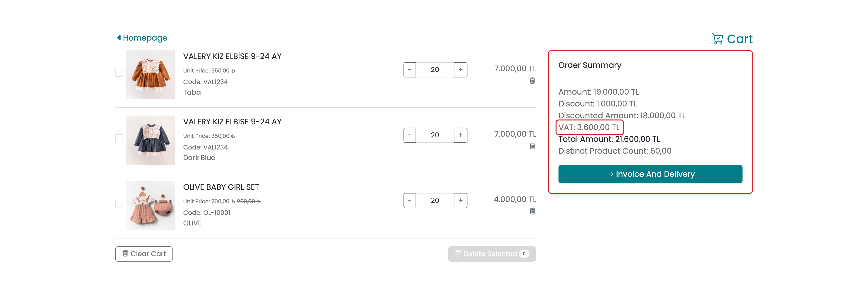
Task: Click the Delete Selected button
Action: click(492, 254)
